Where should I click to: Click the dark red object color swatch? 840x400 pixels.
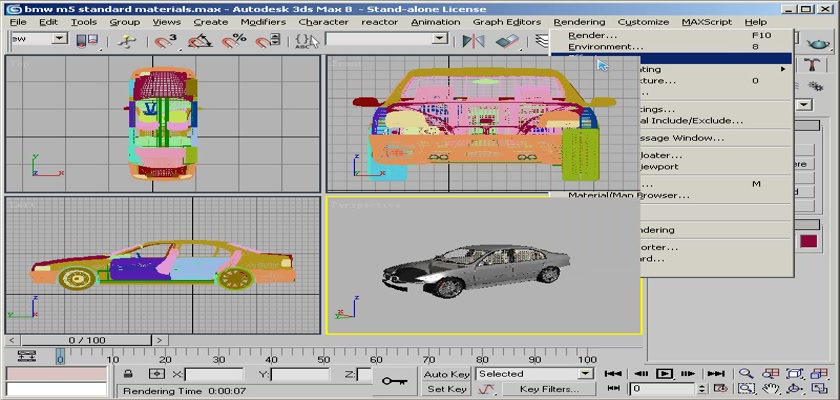(x=808, y=241)
